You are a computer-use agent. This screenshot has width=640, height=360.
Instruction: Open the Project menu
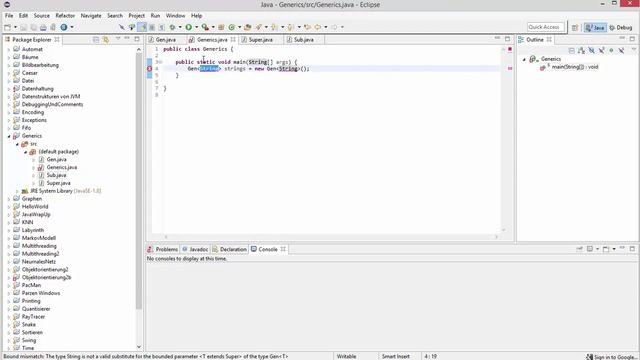click(x=137, y=16)
